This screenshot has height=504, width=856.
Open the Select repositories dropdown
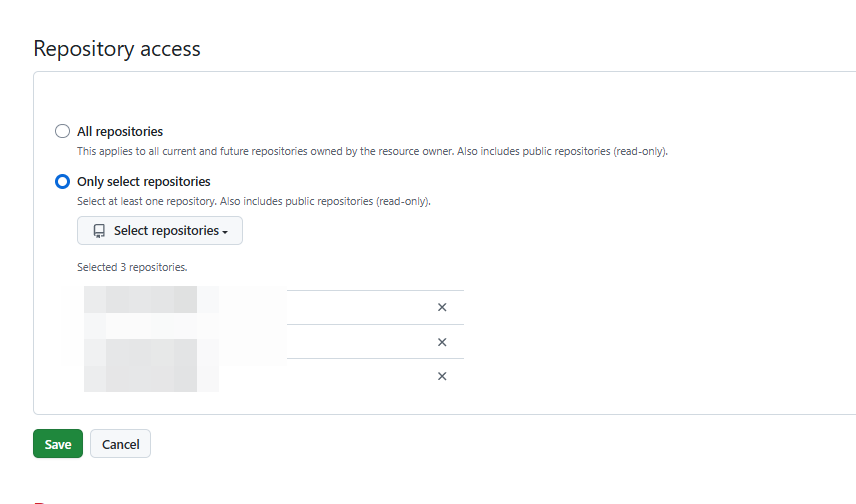coord(160,231)
